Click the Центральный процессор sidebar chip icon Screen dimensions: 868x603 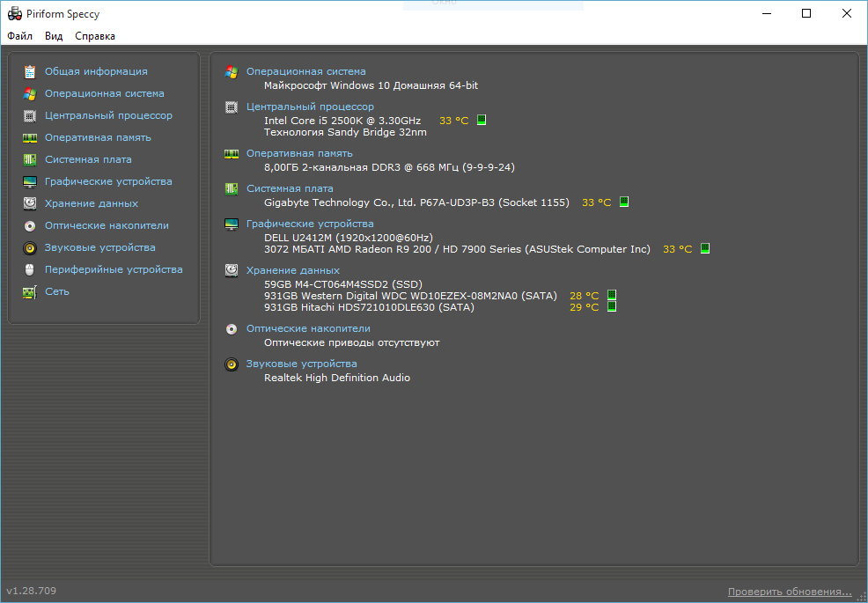pyautogui.click(x=30, y=115)
